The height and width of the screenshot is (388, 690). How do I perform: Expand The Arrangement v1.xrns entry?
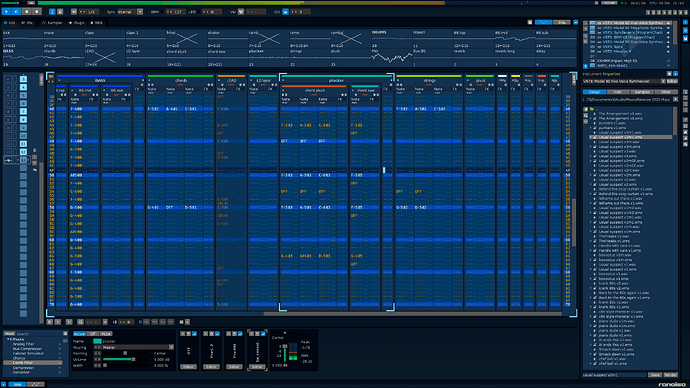(x=591, y=118)
